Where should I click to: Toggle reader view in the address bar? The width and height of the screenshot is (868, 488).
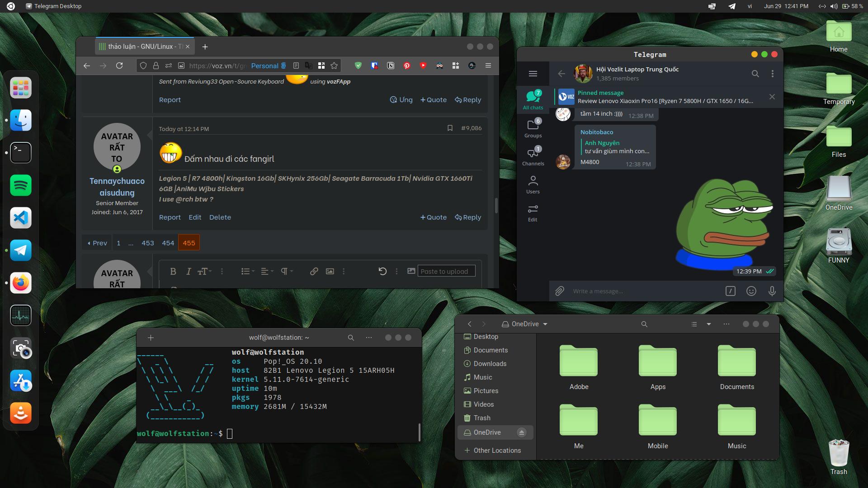click(296, 66)
